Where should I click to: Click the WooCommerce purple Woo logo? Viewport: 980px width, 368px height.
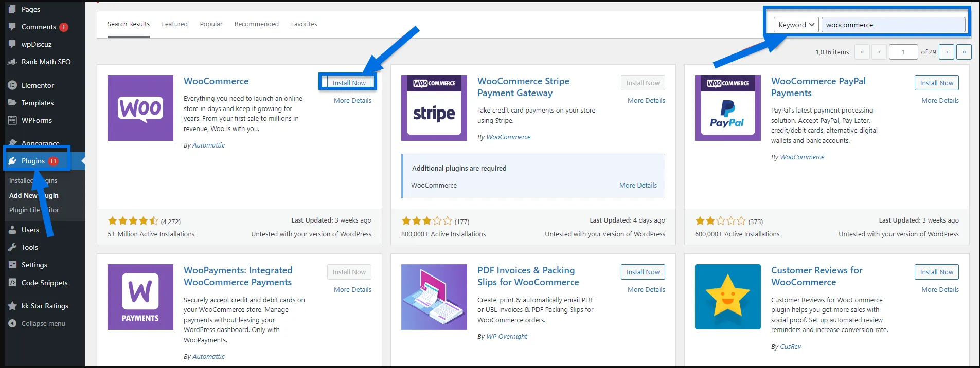pyautogui.click(x=140, y=108)
